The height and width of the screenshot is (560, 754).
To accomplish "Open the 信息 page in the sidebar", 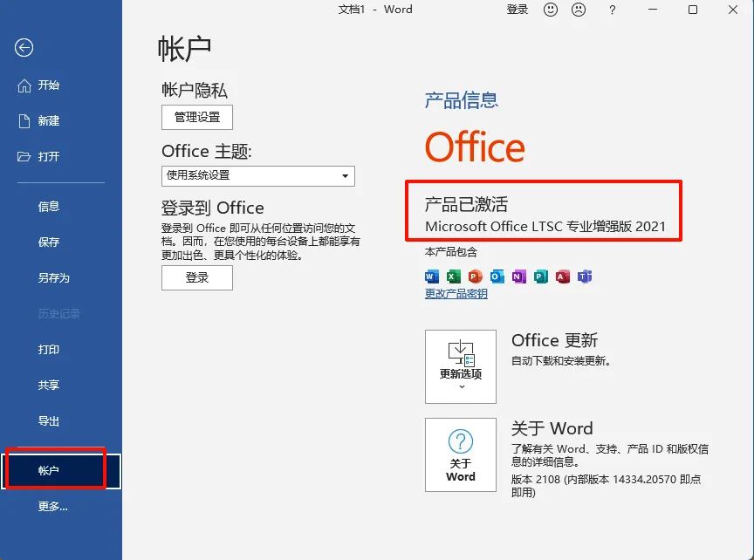I will coord(49,207).
